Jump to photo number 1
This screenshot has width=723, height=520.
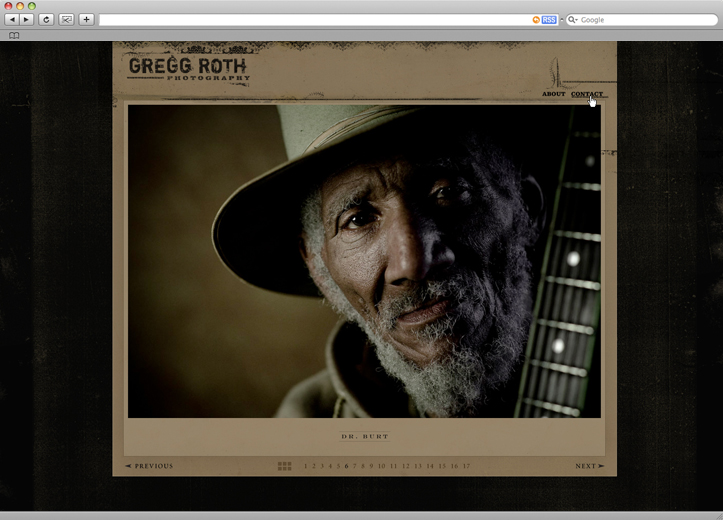click(x=306, y=466)
